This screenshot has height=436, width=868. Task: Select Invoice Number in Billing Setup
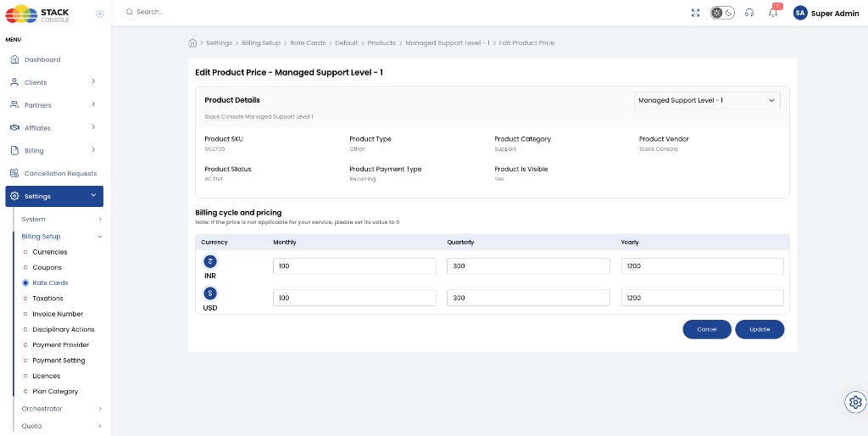tap(58, 314)
